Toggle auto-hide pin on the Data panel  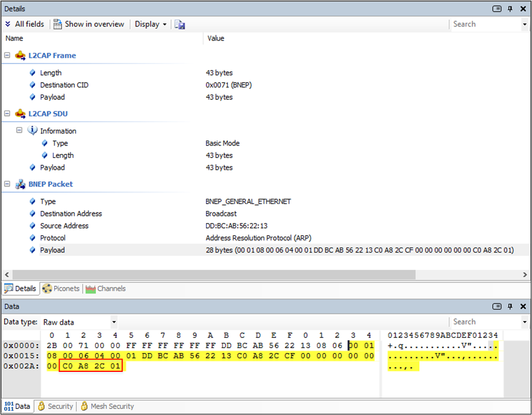tap(510, 306)
